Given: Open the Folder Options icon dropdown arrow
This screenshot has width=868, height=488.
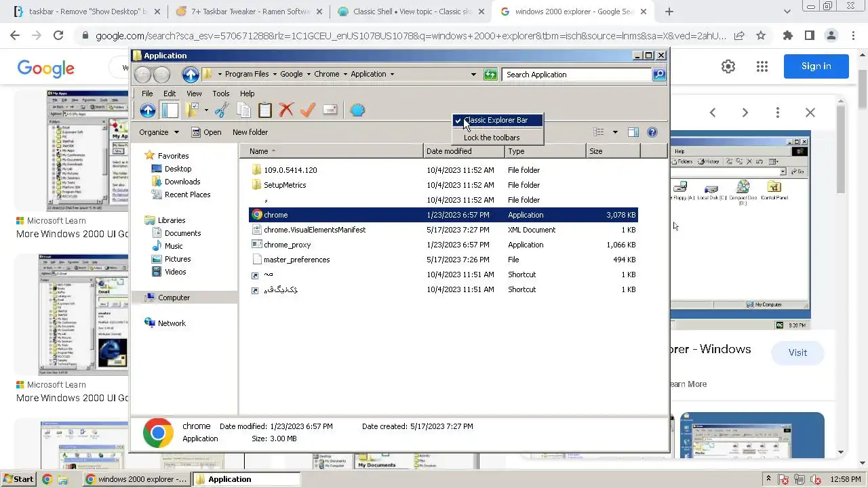Looking at the screenshot, I should point(205,110).
